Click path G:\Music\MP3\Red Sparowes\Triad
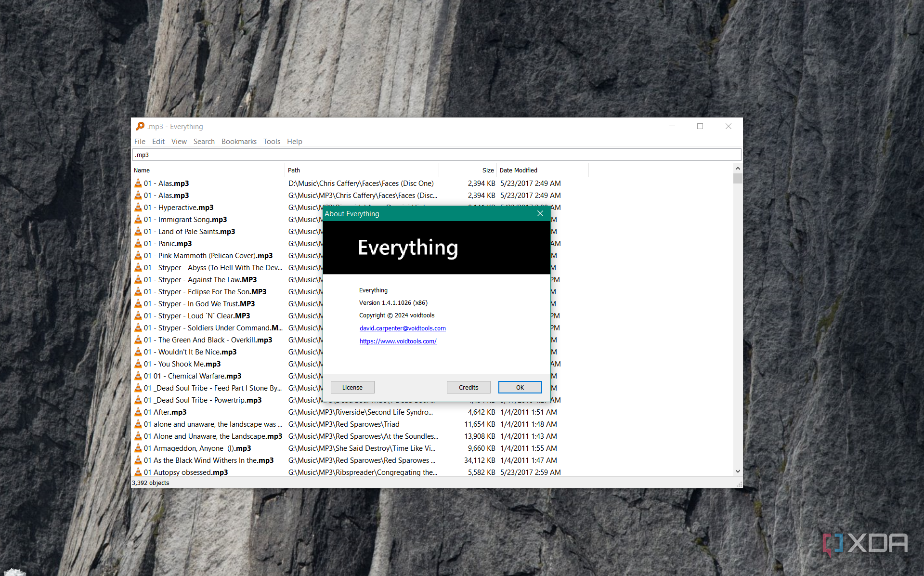The image size is (924, 576). tap(344, 424)
